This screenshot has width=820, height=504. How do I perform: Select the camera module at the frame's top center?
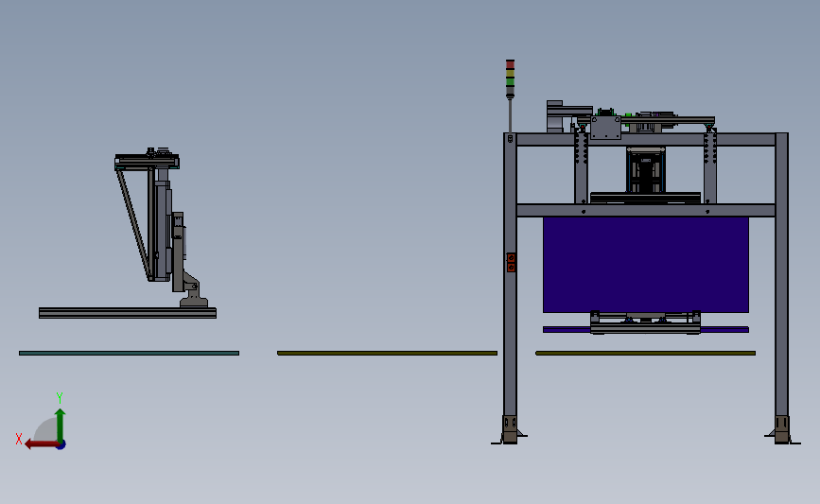click(646, 170)
